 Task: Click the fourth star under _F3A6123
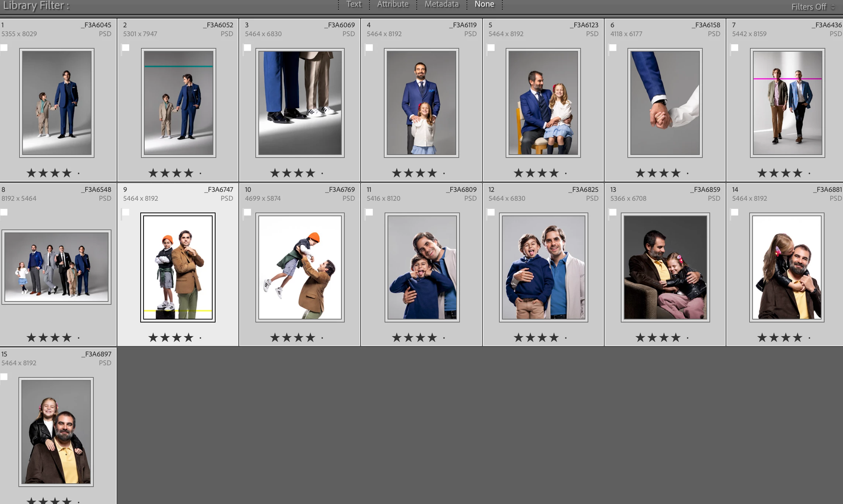(554, 173)
